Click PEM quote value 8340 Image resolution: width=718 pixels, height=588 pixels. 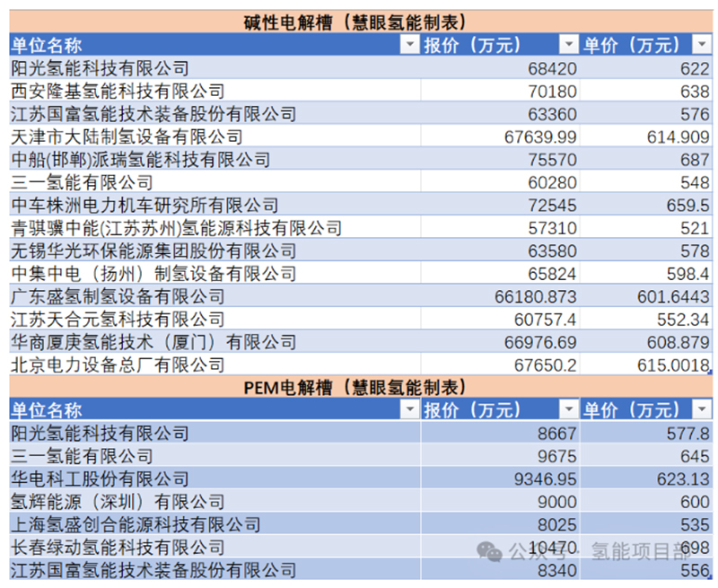coord(556,571)
